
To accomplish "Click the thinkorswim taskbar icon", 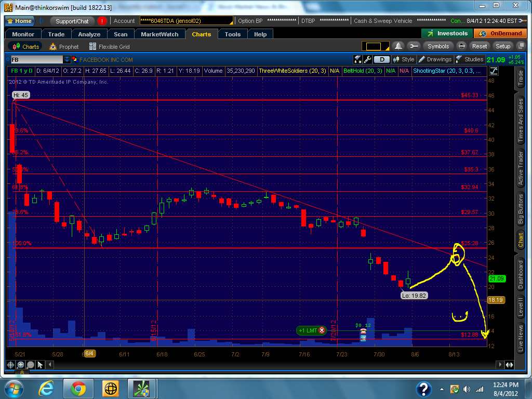I will (141, 389).
